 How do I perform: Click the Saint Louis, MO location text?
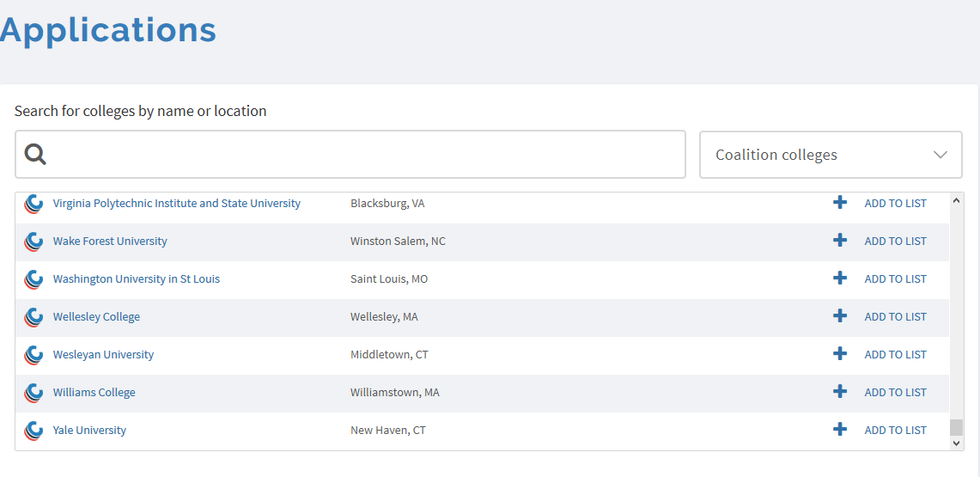[x=389, y=278]
